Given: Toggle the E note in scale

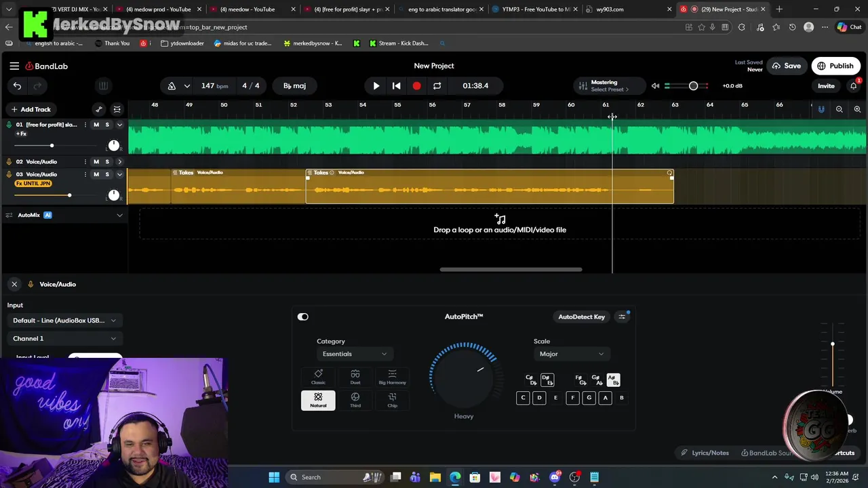Looking at the screenshot, I should click(555, 398).
